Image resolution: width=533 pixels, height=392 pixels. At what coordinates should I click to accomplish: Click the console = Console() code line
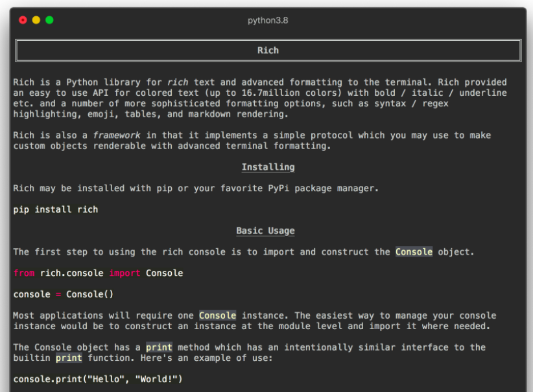(64, 294)
